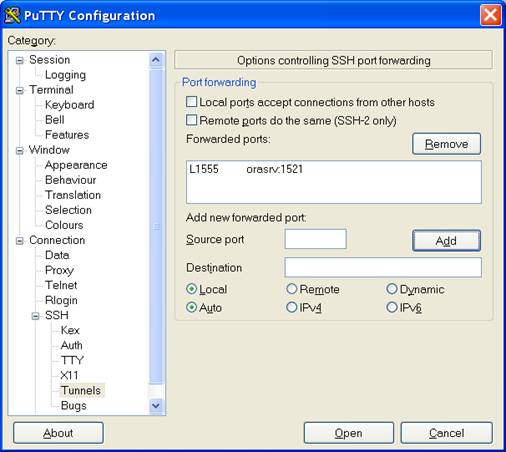Open the Rlogin settings
The height and width of the screenshot is (452, 506).
point(61,300)
